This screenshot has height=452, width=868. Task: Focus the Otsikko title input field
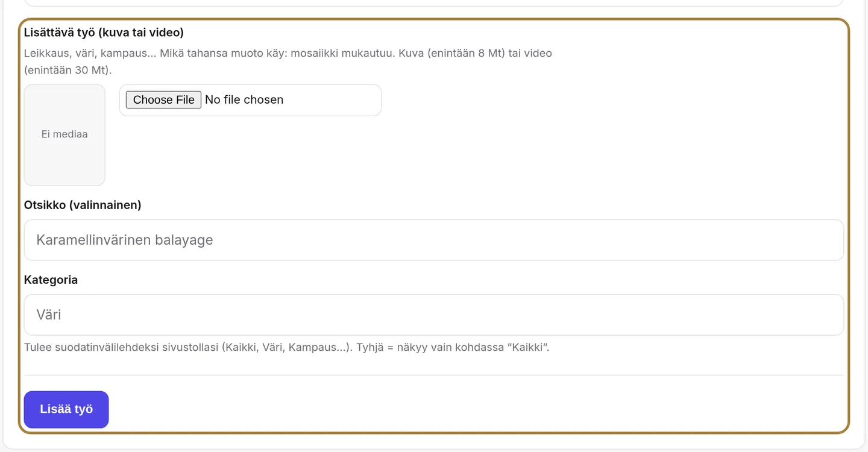pyautogui.click(x=433, y=240)
